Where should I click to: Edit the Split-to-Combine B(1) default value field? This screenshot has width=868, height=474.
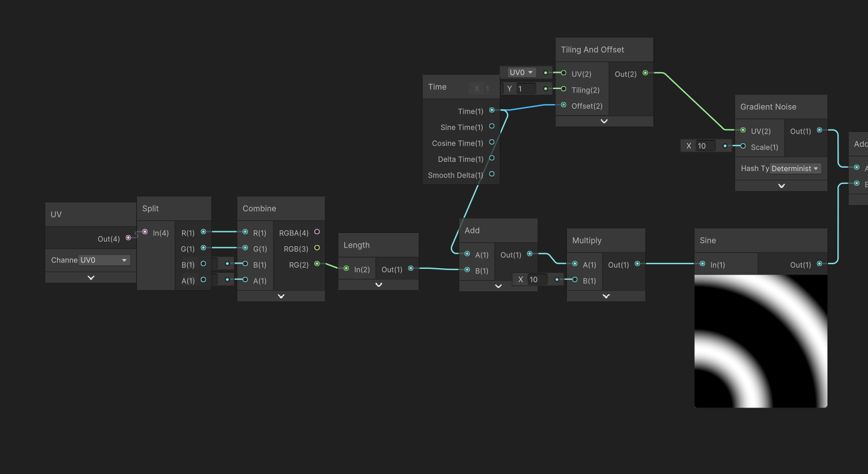pos(215,264)
